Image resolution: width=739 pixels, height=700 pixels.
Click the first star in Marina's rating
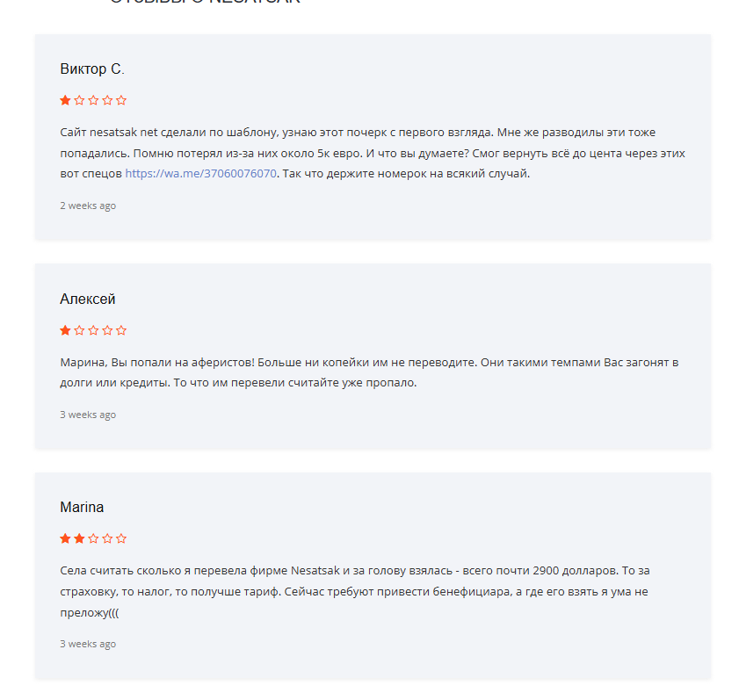[65, 538]
